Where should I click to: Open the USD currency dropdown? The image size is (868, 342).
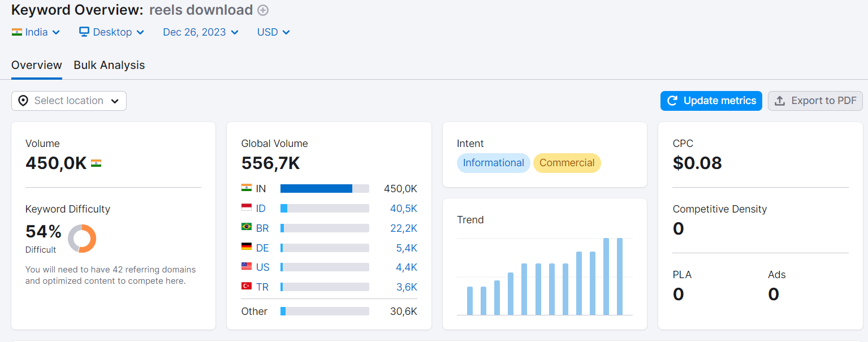pyautogui.click(x=274, y=32)
